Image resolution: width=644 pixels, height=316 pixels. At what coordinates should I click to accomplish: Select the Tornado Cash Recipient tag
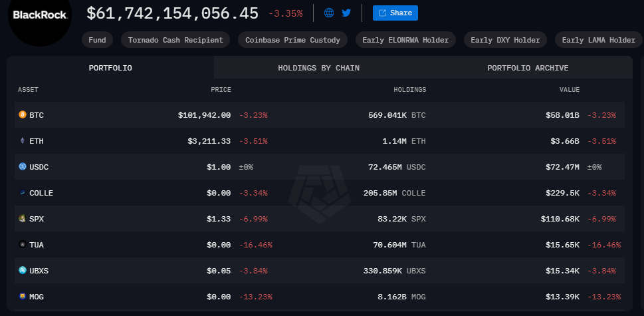[x=175, y=40]
